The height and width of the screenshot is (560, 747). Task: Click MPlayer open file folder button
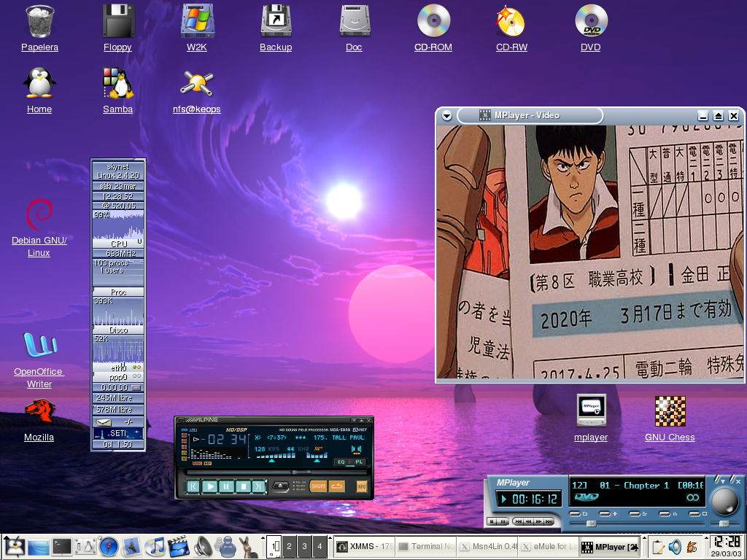(x=575, y=514)
